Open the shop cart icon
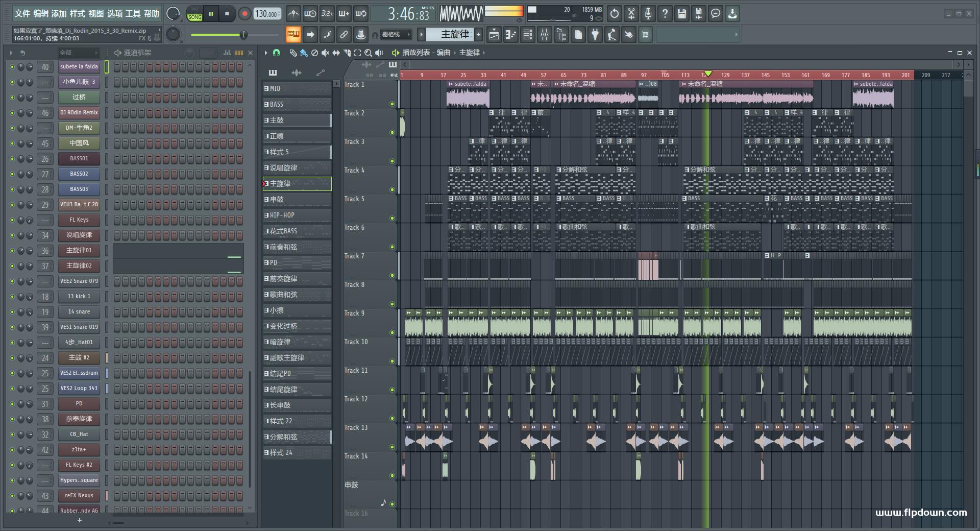 pos(646,35)
